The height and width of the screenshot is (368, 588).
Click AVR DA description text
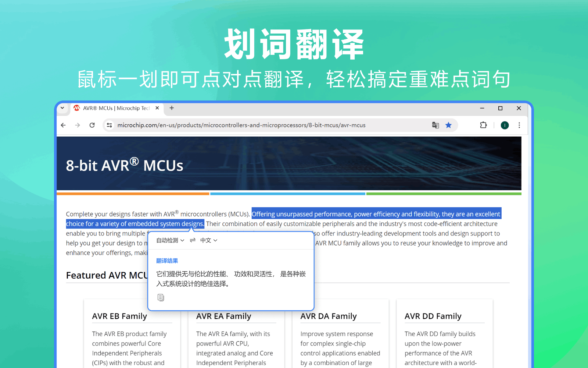[340, 348]
